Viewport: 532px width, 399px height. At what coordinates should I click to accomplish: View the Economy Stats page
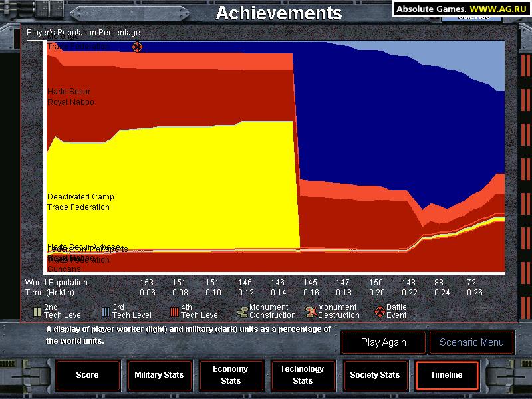click(230, 375)
